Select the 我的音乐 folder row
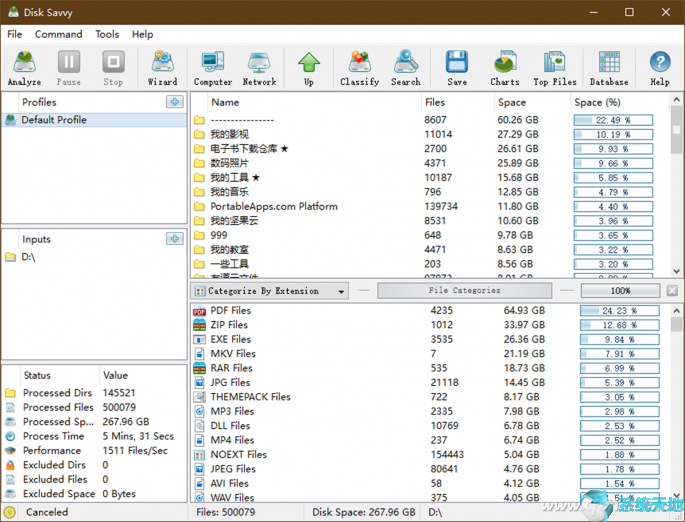 point(430,192)
